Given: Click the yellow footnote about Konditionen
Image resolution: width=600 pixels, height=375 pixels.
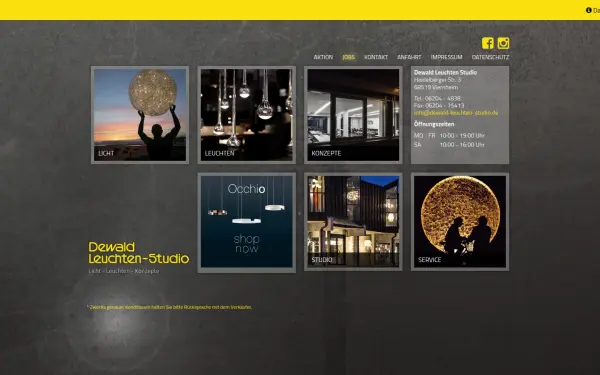Looking at the screenshot, I should [170, 307].
